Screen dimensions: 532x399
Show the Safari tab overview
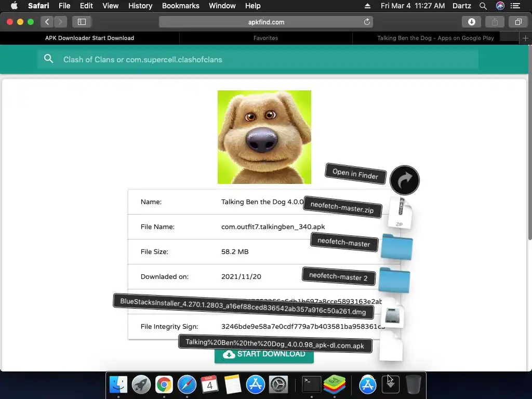pyautogui.click(x=518, y=22)
